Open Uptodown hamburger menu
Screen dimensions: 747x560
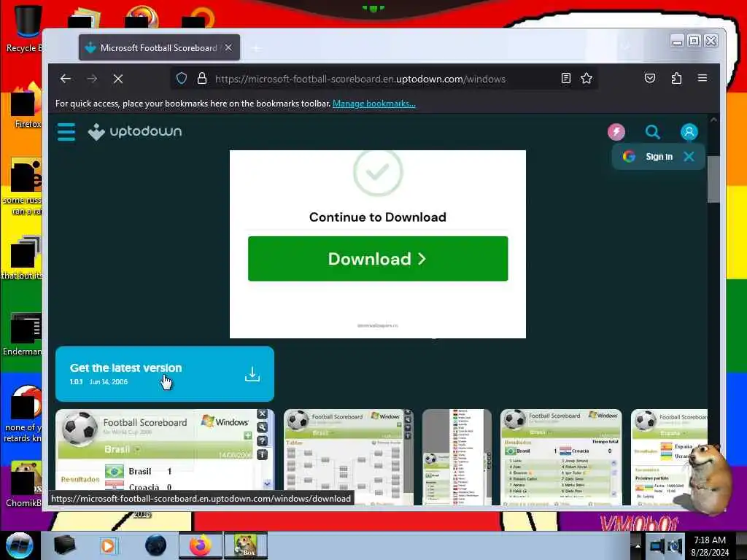[x=66, y=132]
